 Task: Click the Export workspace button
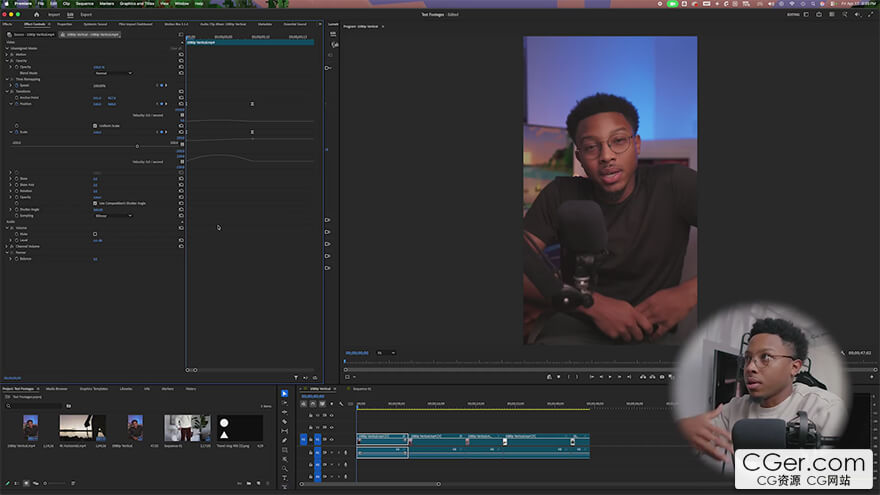(x=86, y=15)
